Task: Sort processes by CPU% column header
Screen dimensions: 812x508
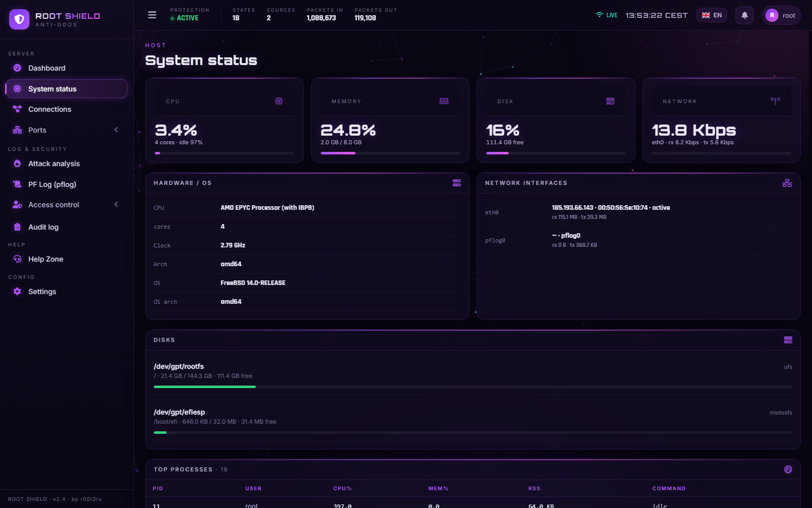Action: pos(343,489)
